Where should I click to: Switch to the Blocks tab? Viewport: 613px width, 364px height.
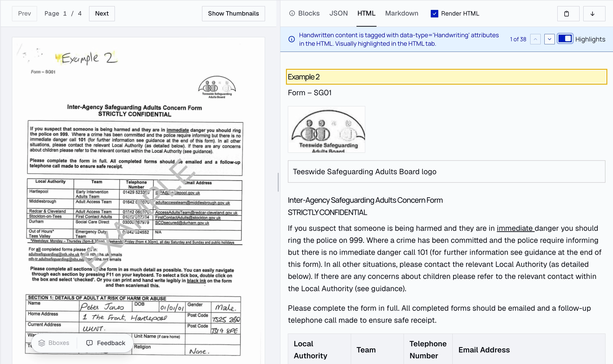coord(304,13)
